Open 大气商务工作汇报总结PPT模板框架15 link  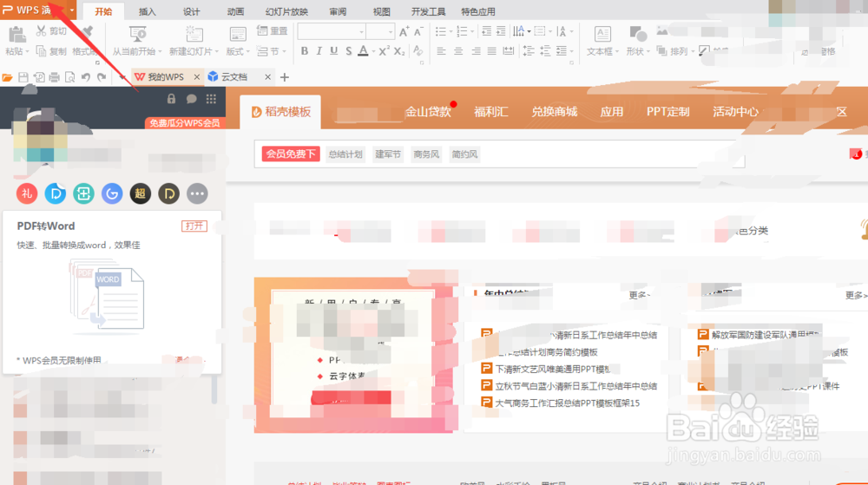click(x=568, y=403)
